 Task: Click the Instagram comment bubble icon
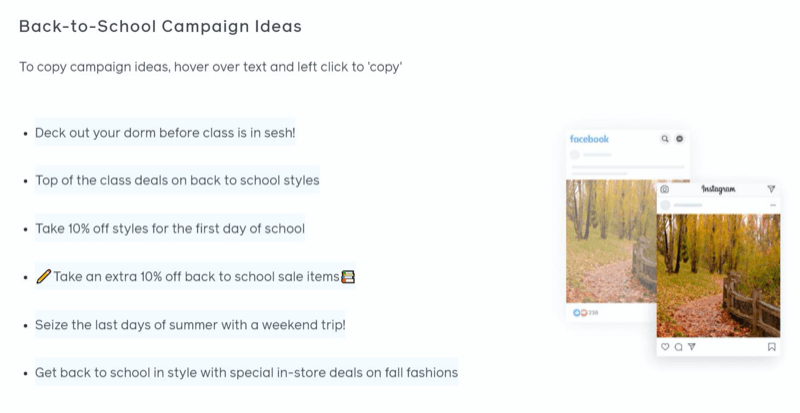point(679,347)
